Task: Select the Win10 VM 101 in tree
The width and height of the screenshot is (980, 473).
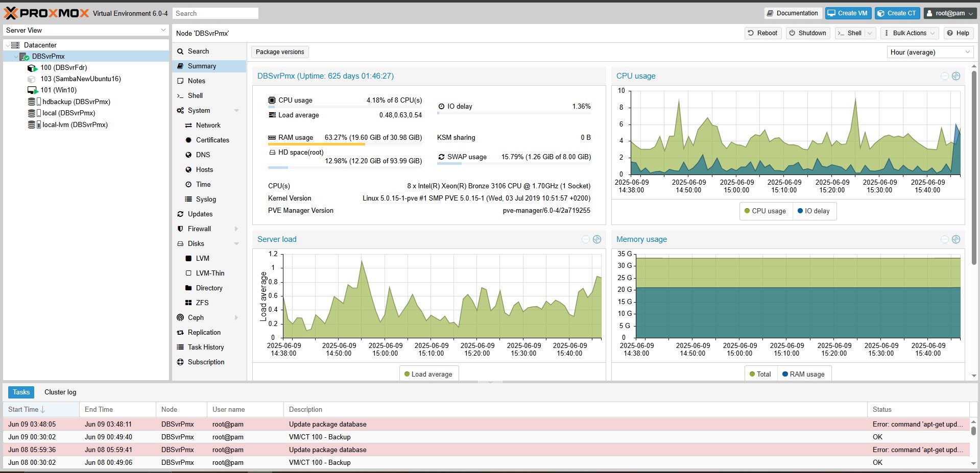Action: [58, 90]
